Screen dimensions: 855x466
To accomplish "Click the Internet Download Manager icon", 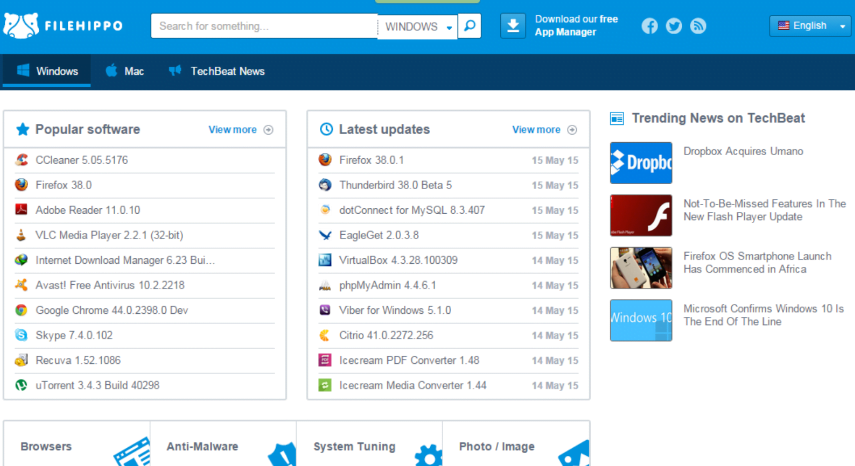I will click(x=21, y=260).
